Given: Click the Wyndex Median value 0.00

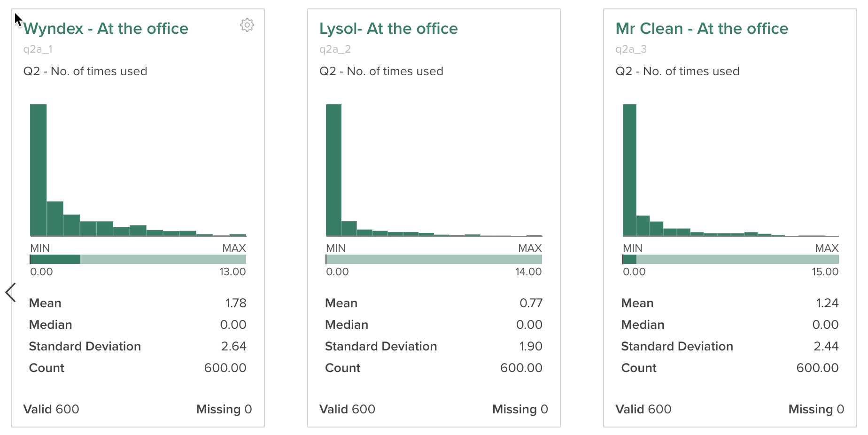Looking at the screenshot, I should (233, 325).
